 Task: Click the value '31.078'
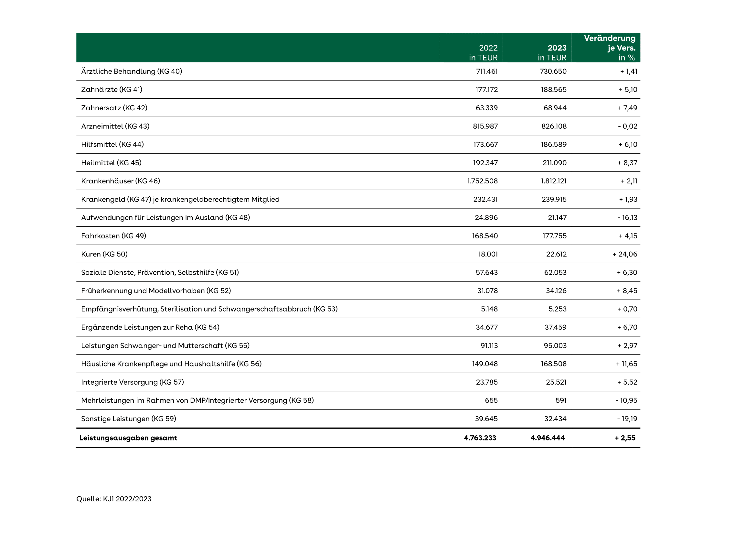point(487,290)
